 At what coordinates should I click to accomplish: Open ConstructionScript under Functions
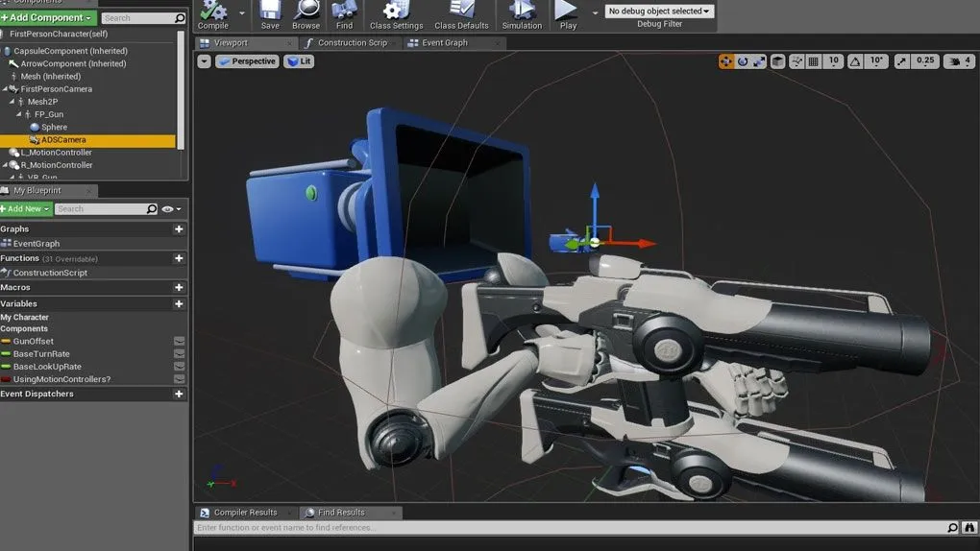pyautogui.click(x=50, y=273)
